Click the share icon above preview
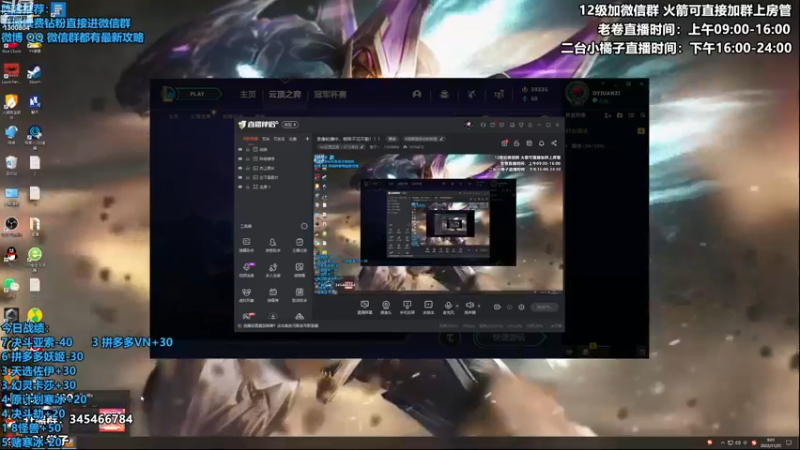 coord(554,143)
